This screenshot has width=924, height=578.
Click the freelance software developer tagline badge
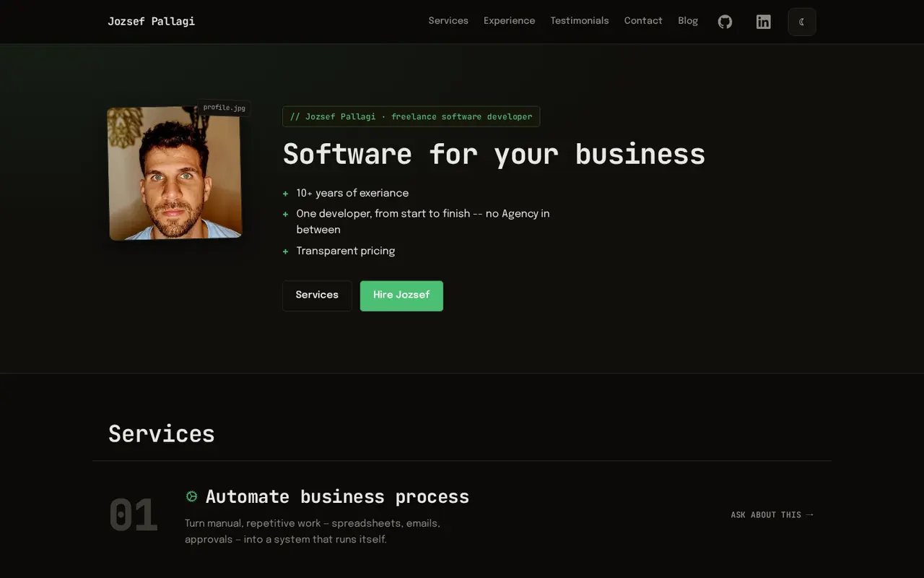click(411, 116)
